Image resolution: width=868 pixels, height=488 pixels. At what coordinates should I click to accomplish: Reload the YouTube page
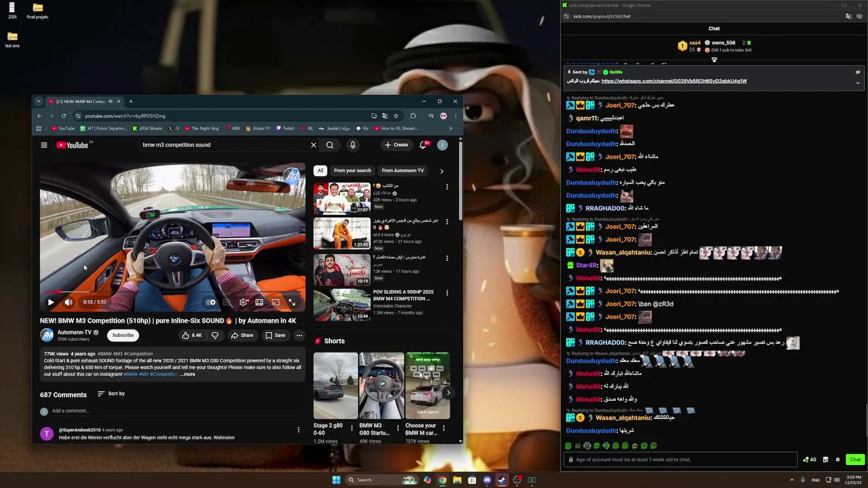pos(64,116)
